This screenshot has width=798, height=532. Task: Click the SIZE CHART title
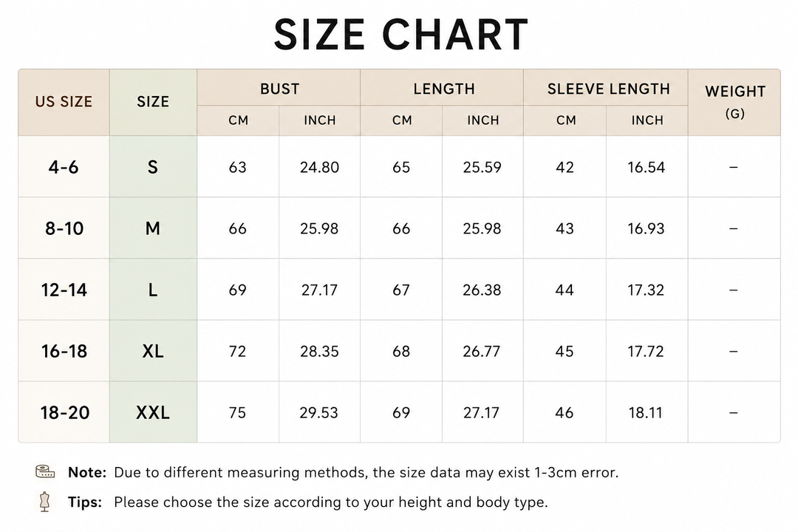(x=401, y=34)
